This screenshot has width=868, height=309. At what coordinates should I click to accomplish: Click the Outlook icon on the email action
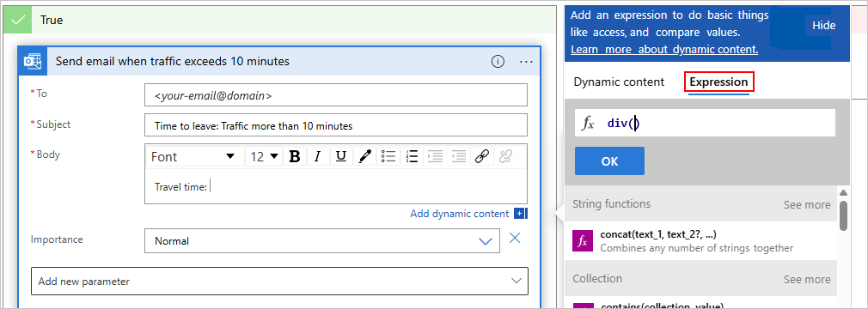32,61
